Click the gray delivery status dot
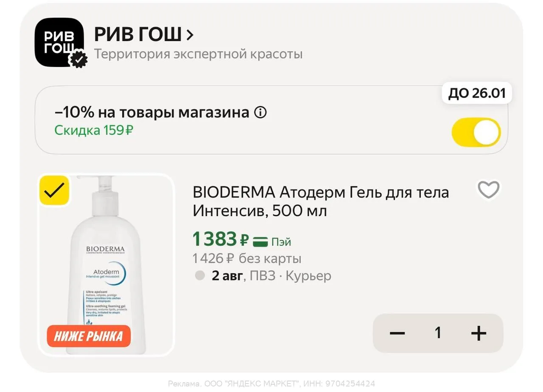The width and height of the screenshot is (543, 392). [200, 276]
